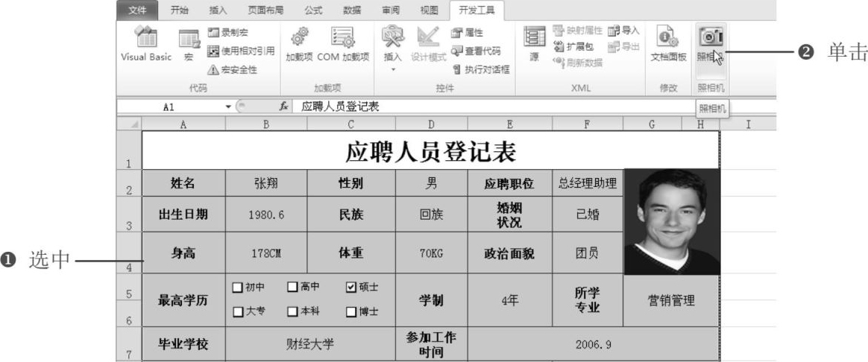Open 加载项 add-ins dialog

(300, 45)
